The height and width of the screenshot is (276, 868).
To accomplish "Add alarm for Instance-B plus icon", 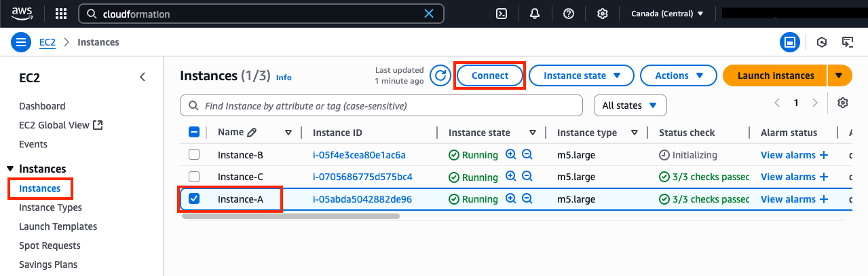I will 824,155.
